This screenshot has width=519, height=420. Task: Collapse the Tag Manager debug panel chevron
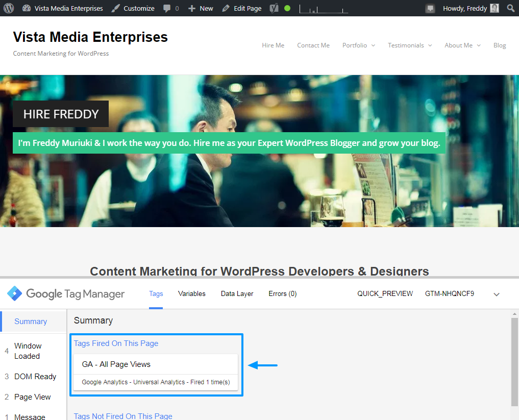(x=497, y=294)
